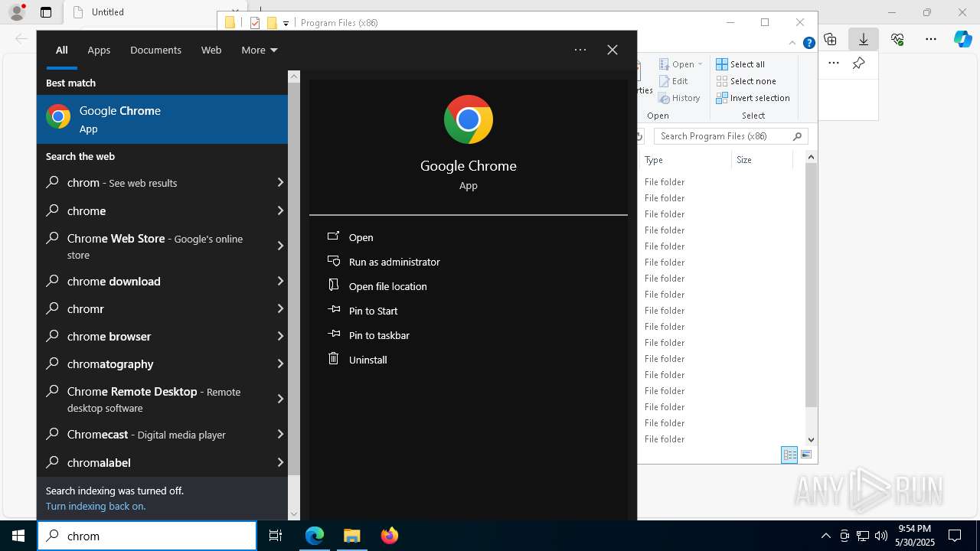Screen dimensions: 980x551
Task: Expand the 'chrom - See web results' arrow
Action: (x=280, y=182)
